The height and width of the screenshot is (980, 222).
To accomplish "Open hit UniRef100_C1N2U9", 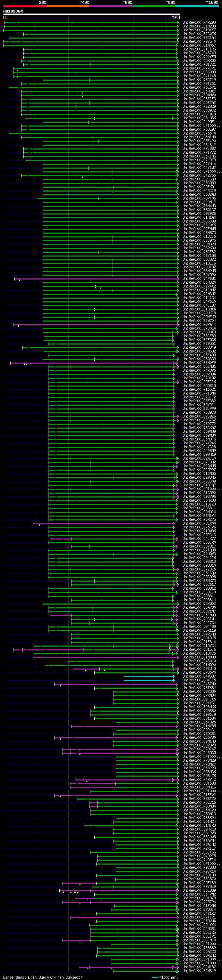I will [199, 26].
